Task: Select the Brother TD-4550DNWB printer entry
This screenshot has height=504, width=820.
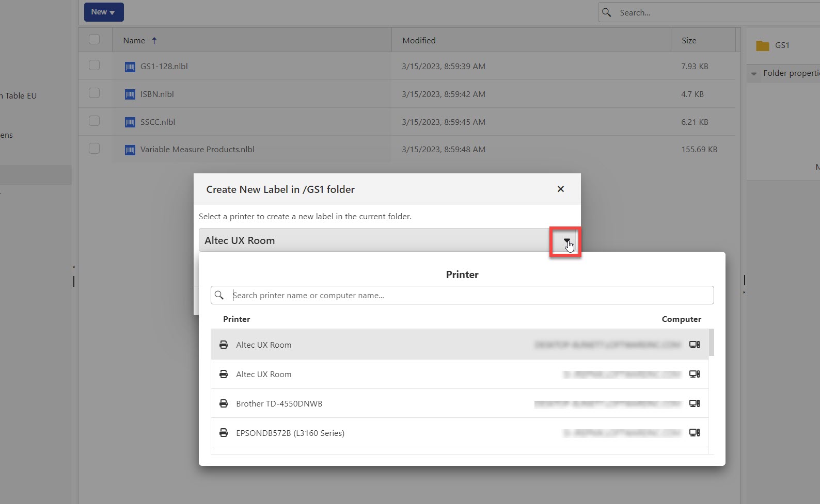Action: pyautogui.click(x=279, y=403)
